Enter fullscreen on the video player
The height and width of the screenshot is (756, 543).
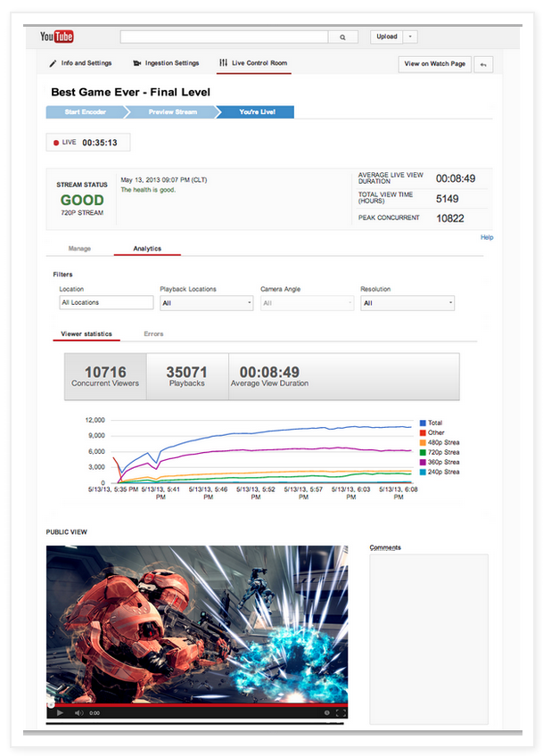pyautogui.click(x=341, y=712)
